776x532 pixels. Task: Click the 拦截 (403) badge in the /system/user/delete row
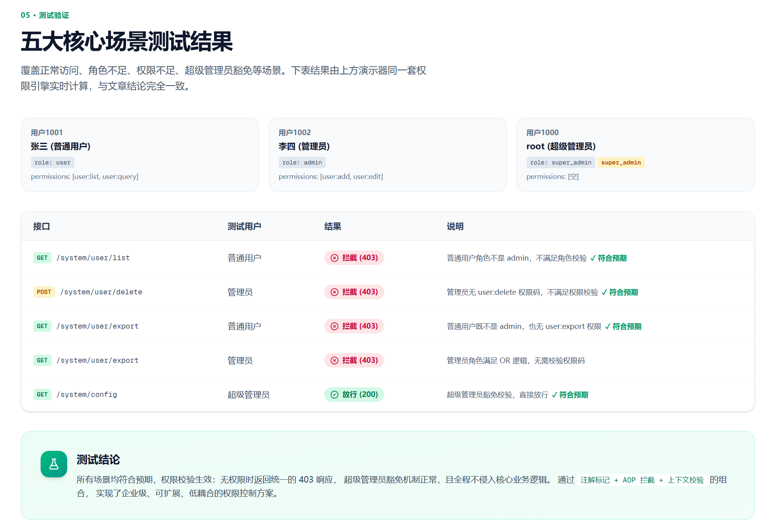click(354, 292)
